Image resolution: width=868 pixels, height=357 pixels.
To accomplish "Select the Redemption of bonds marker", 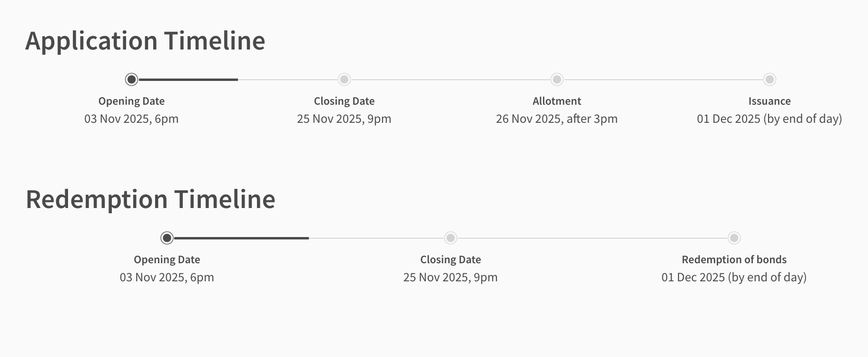I will (734, 238).
